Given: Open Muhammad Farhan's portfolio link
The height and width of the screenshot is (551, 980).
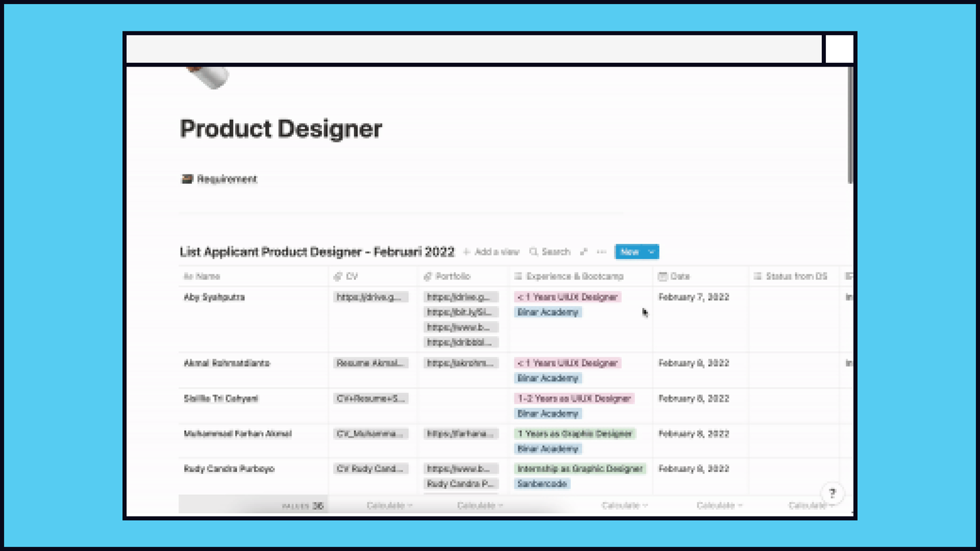Looking at the screenshot, I should (x=461, y=434).
